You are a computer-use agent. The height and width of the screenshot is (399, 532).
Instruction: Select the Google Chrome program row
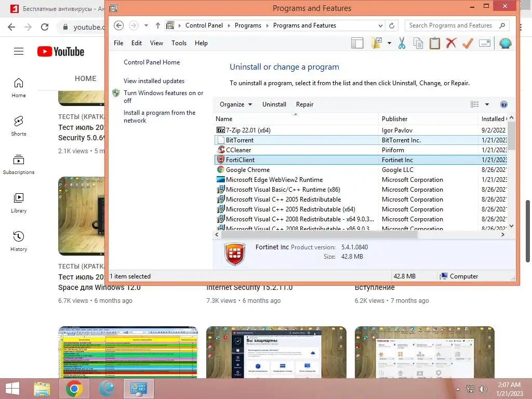(361, 170)
